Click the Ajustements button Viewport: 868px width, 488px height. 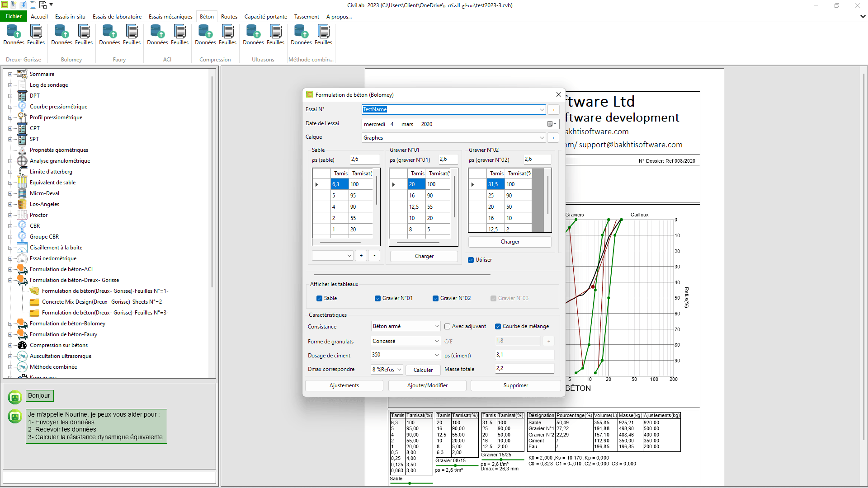point(344,385)
